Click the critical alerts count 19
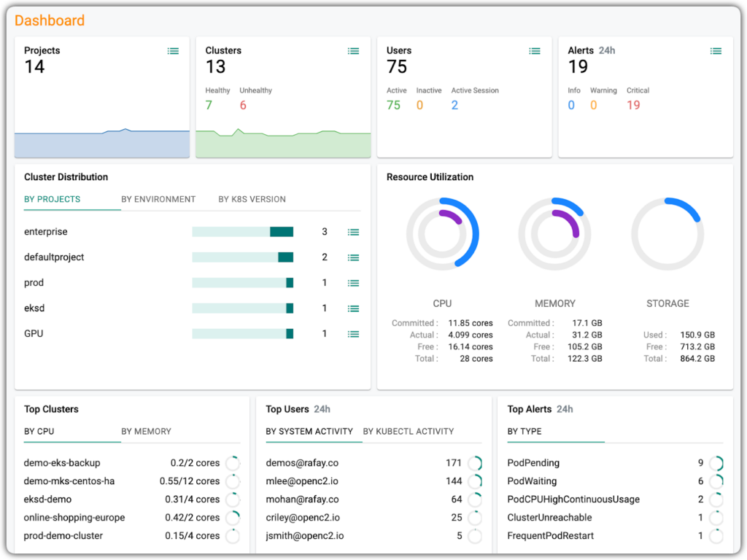Viewport: 747px width, 560px height. click(633, 105)
